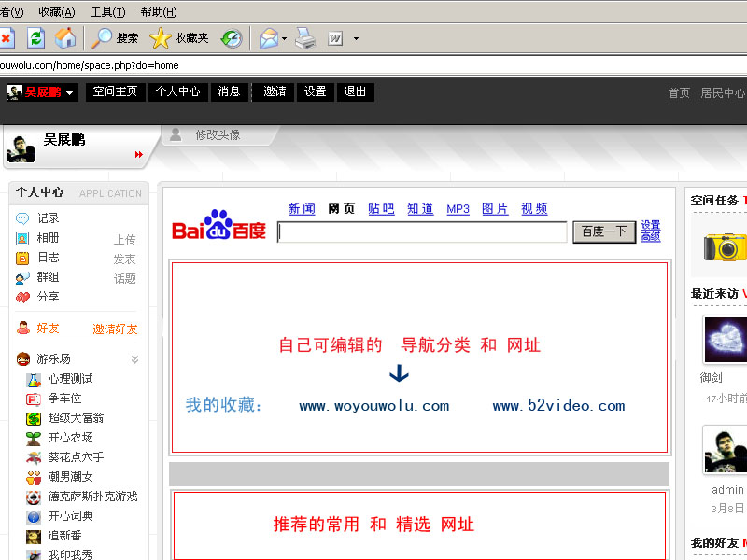Refresh the page with the toolbar icon
The width and height of the screenshot is (747, 560).
click(x=35, y=38)
